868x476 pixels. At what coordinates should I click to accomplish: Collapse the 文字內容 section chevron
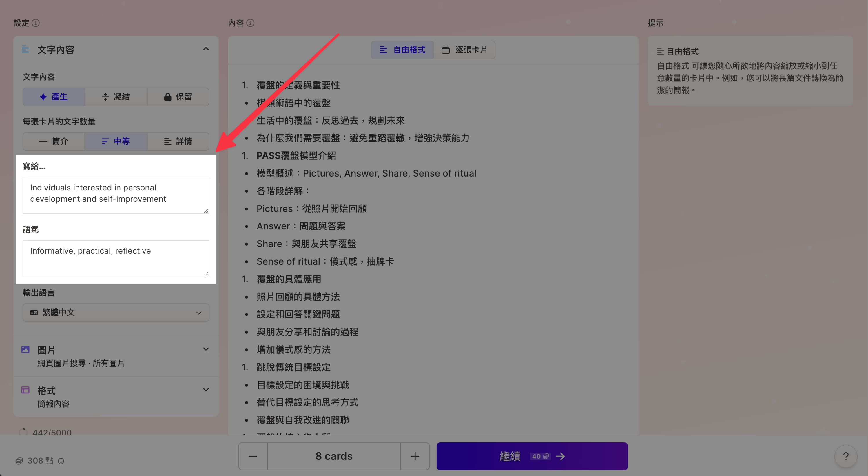coord(206,49)
